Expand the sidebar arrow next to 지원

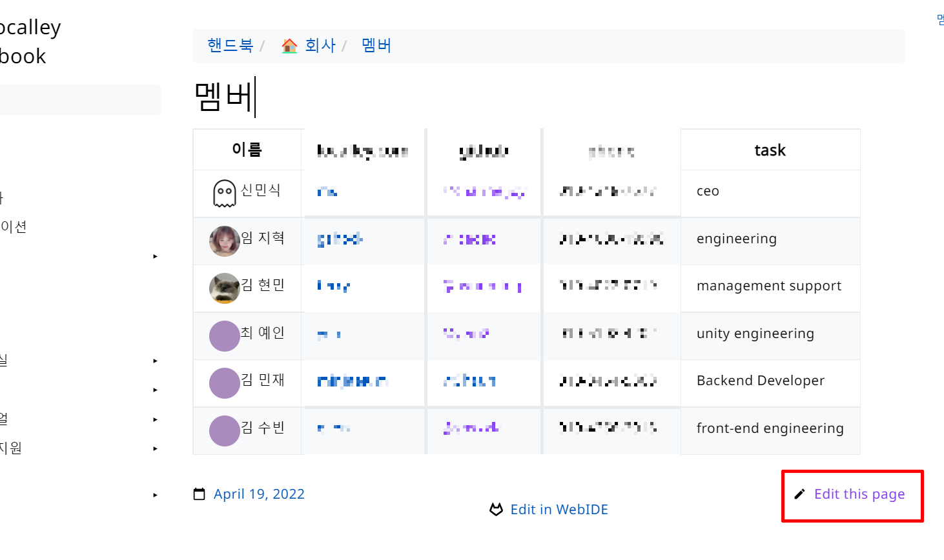tap(155, 448)
